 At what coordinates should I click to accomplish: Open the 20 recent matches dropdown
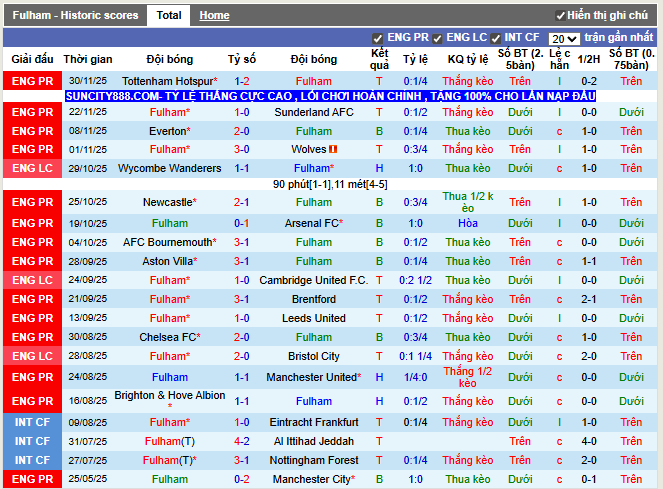click(x=564, y=39)
